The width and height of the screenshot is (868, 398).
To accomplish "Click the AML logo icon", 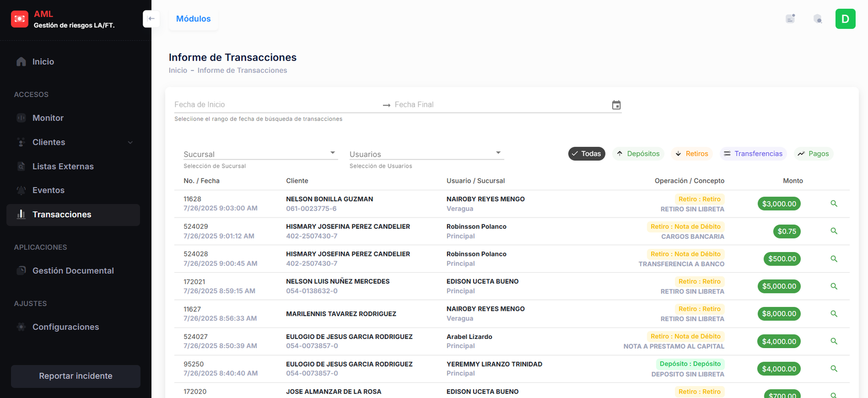I will [20, 19].
